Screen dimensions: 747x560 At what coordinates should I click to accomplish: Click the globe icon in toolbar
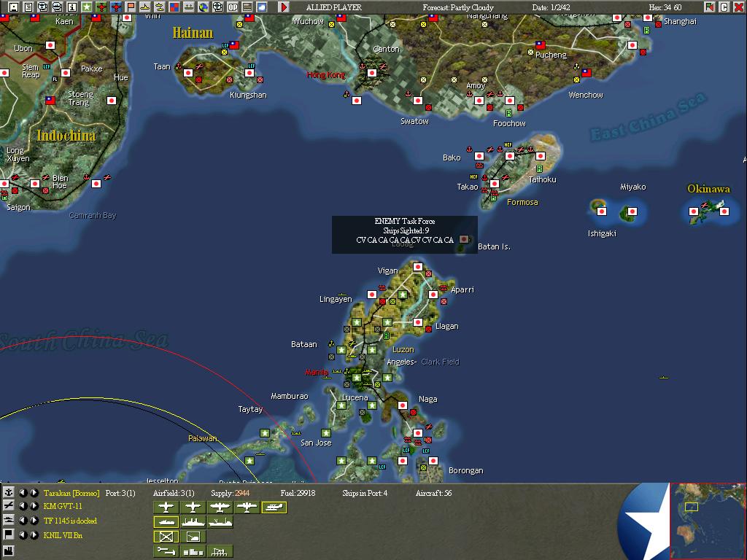tap(203, 7)
